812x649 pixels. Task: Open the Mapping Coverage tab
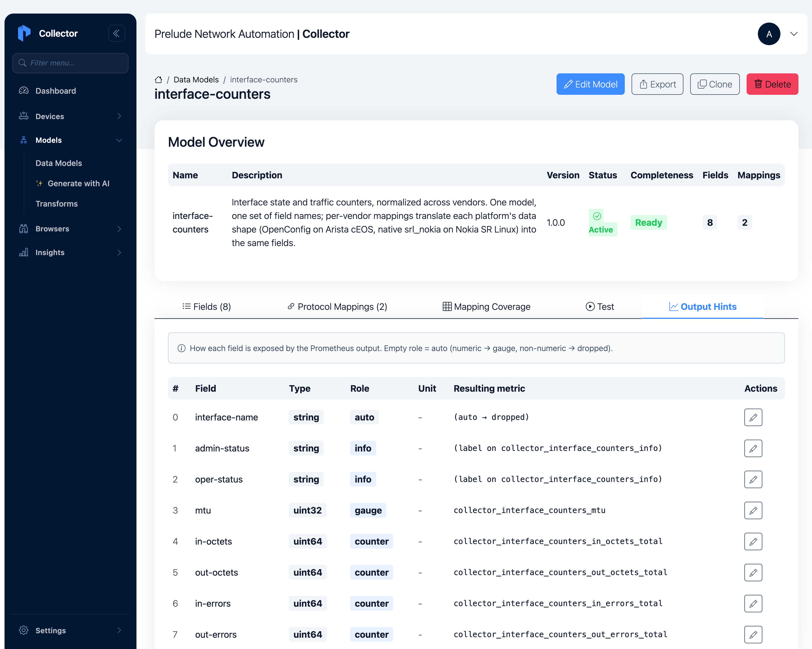coord(486,306)
